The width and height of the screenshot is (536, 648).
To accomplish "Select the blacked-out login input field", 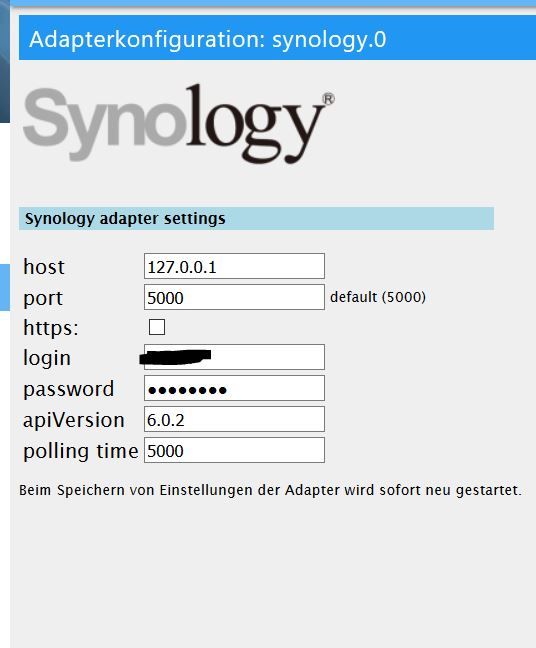I will (234, 357).
